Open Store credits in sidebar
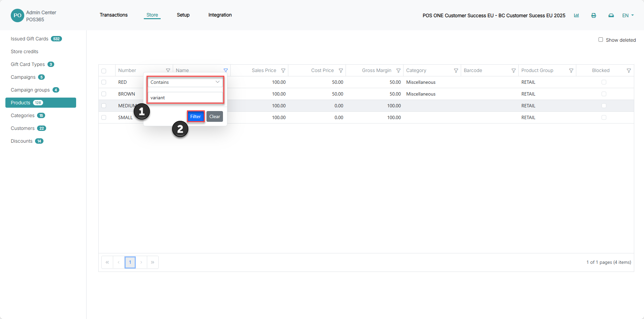The image size is (644, 319). tap(25, 51)
